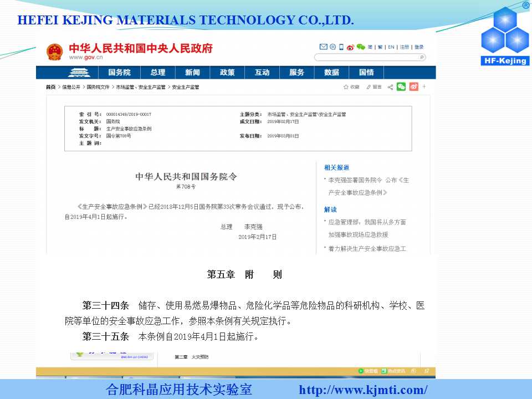
Task: Open the 政策 navigation tab
Action: (227, 72)
